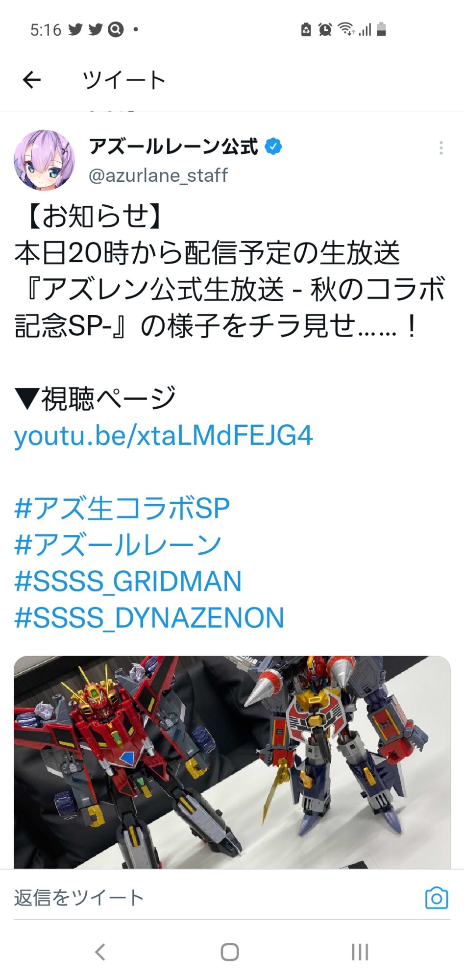Open hashtag #SSSS_DYNAZENON

149,618
